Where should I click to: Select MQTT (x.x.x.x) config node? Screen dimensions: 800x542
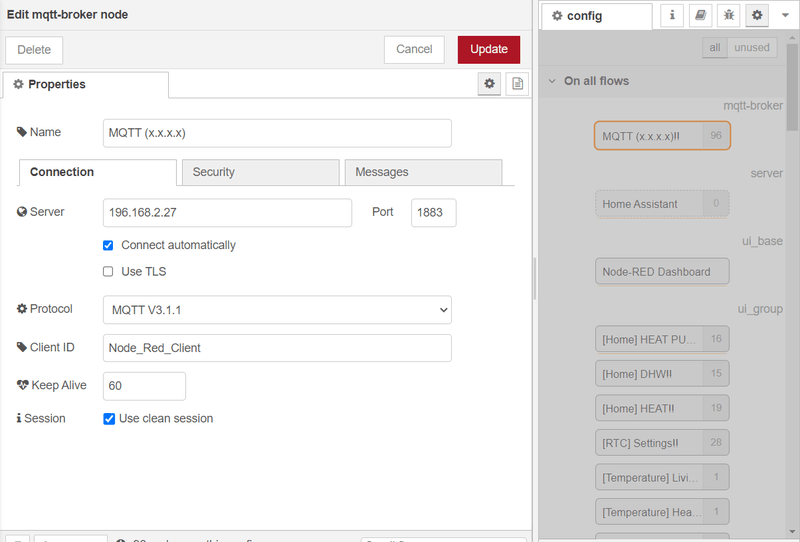click(662, 136)
